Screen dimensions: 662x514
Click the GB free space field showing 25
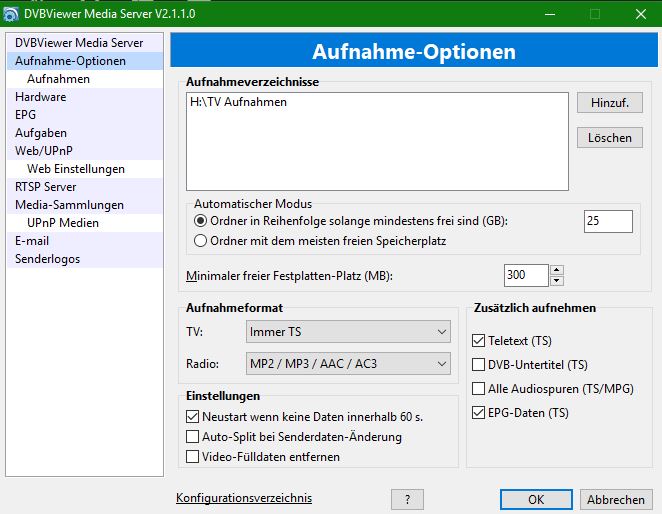coord(608,221)
